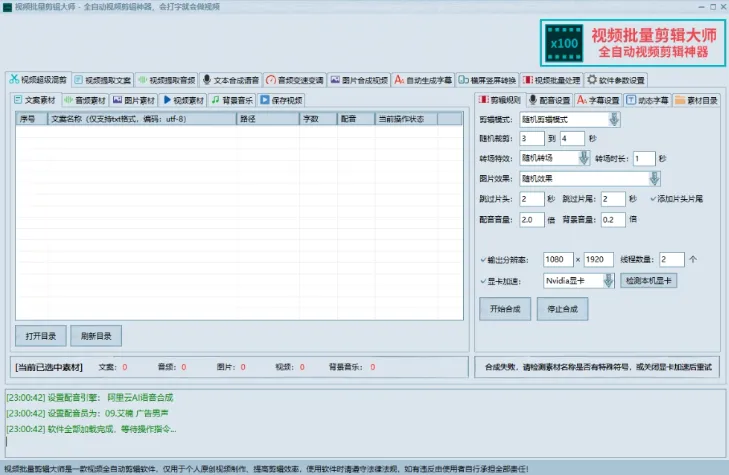
Task: Toggle the 显卡加速 checkbox
Action: point(484,281)
